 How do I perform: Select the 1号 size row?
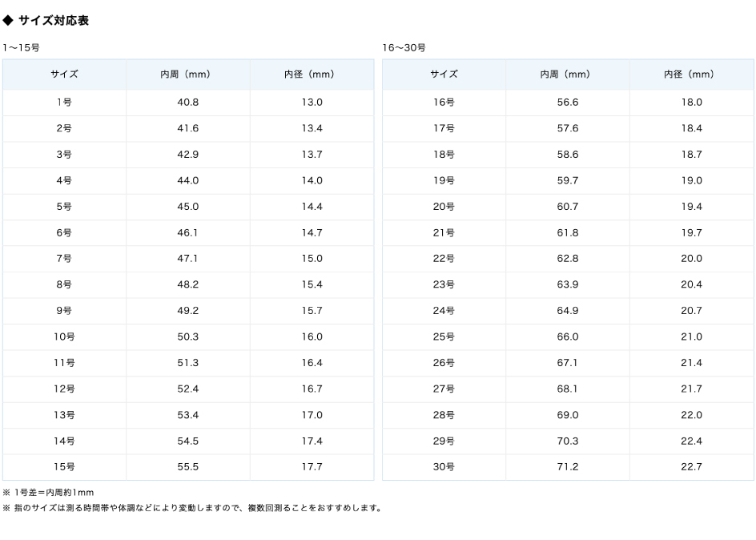coord(63,103)
